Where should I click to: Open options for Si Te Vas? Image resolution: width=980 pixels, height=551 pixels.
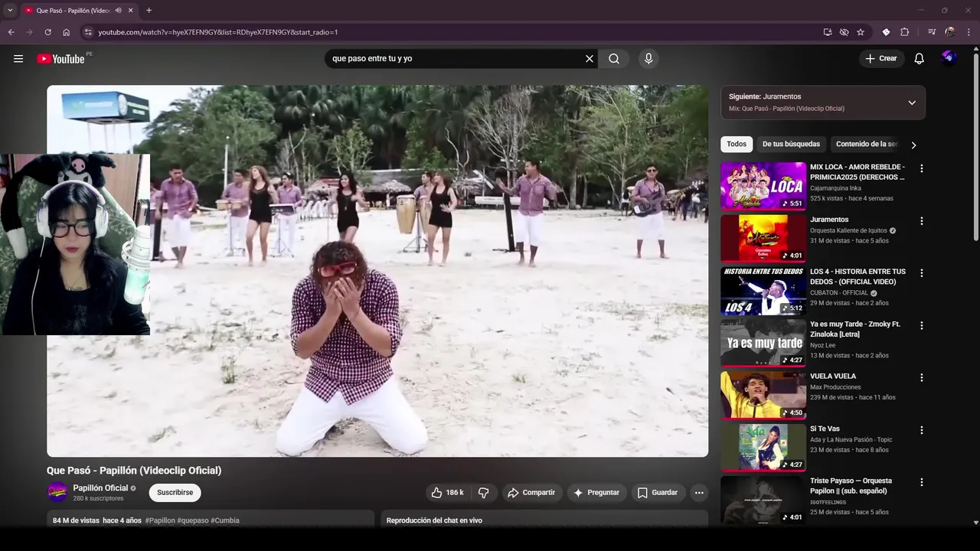(x=922, y=430)
